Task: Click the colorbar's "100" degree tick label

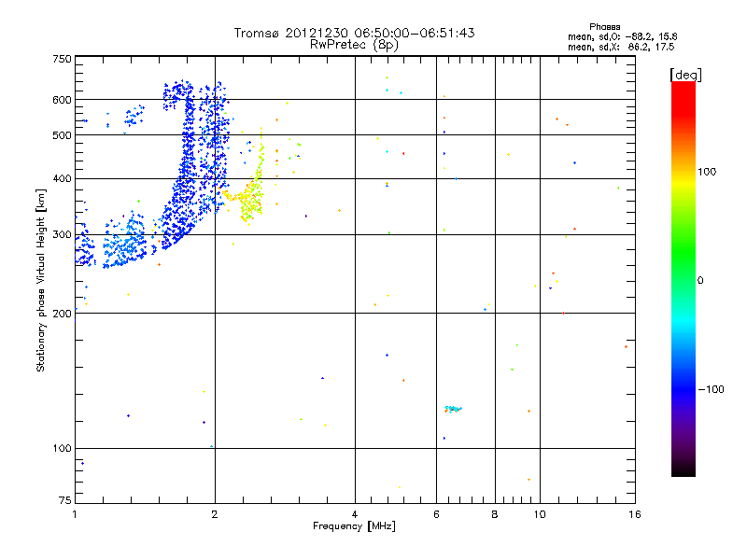Action: click(x=707, y=172)
